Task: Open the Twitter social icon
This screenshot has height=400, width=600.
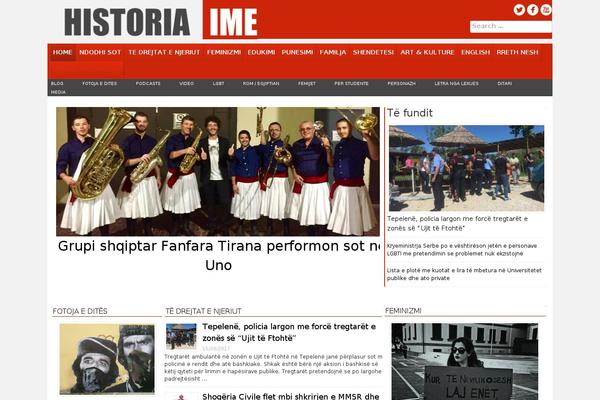Action: tap(519, 10)
